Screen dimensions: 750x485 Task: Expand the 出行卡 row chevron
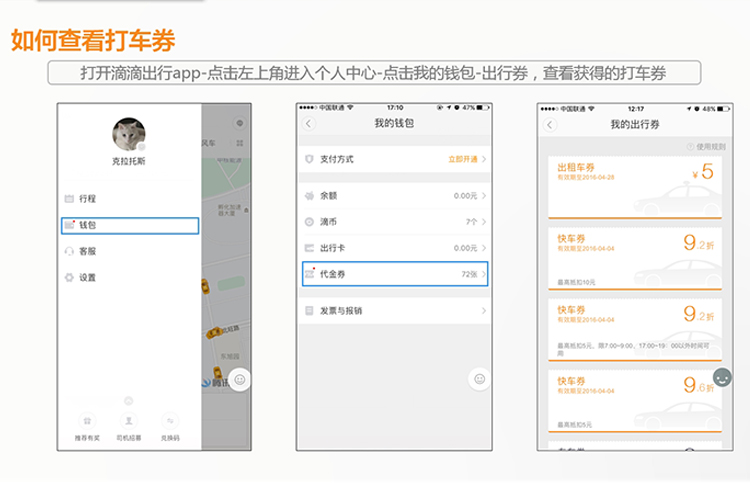484,248
